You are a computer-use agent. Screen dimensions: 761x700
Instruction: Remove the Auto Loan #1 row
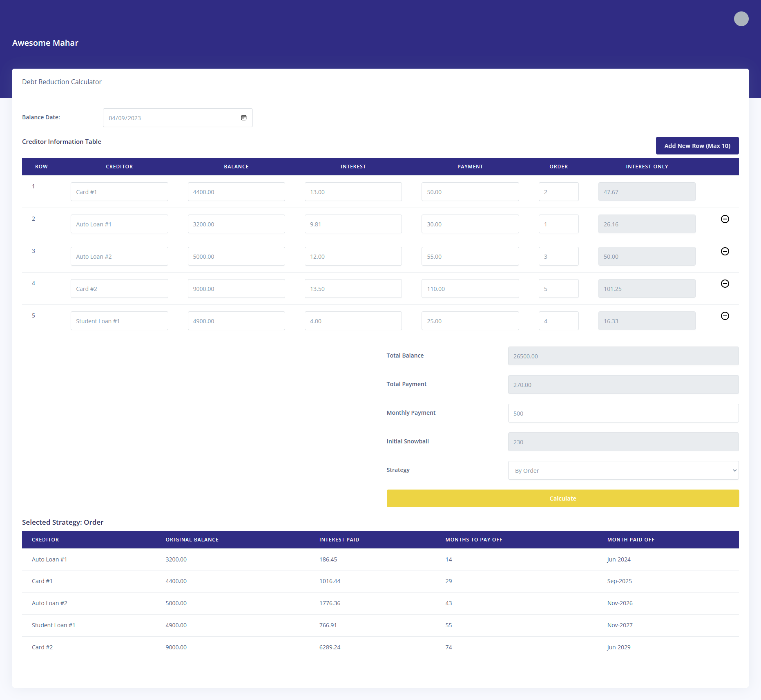click(x=725, y=219)
